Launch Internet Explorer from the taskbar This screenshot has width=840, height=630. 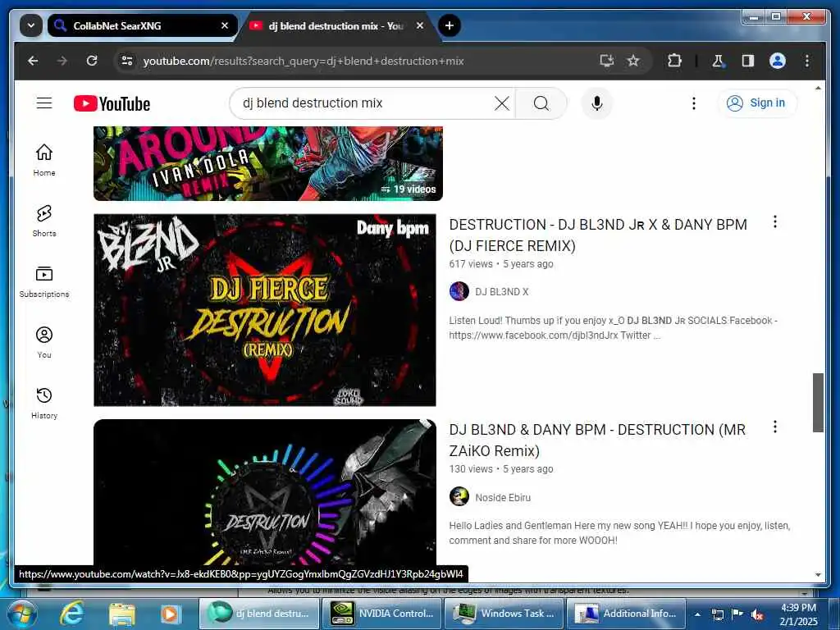(x=72, y=614)
